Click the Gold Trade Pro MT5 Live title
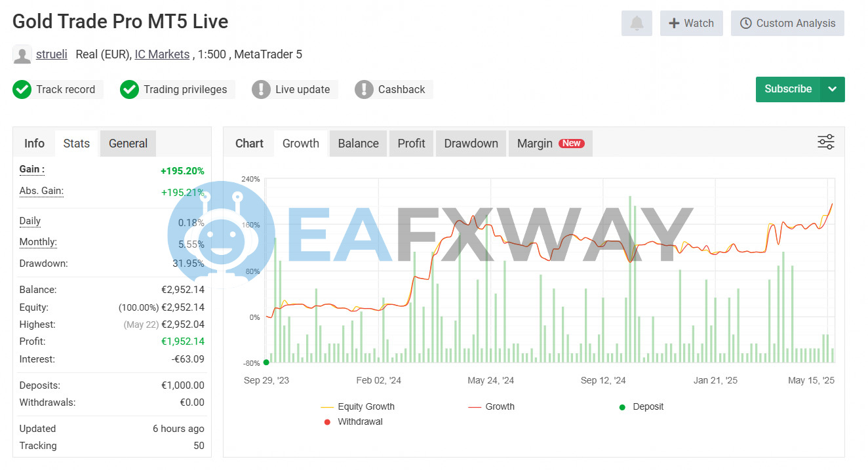The image size is (868, 470). click(121, 22)
